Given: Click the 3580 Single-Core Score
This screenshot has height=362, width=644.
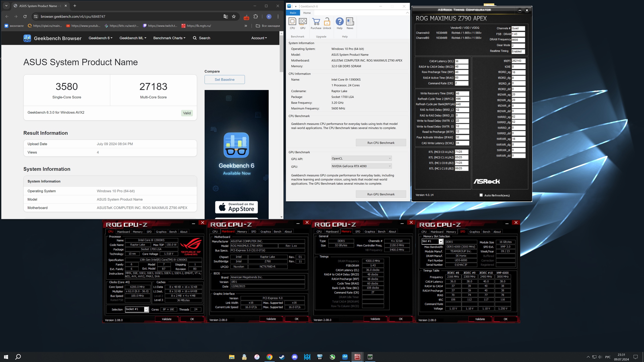Looking at the screenshot, I should coord(67,87).
